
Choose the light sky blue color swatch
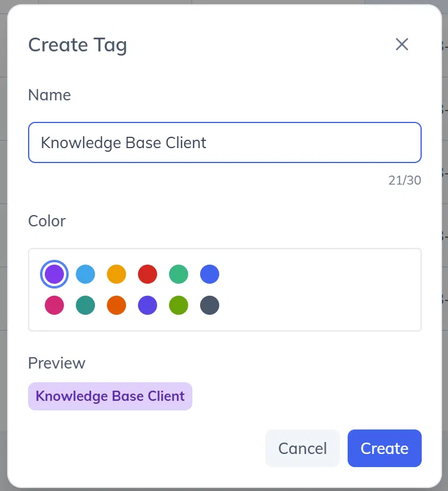[85, 274]
